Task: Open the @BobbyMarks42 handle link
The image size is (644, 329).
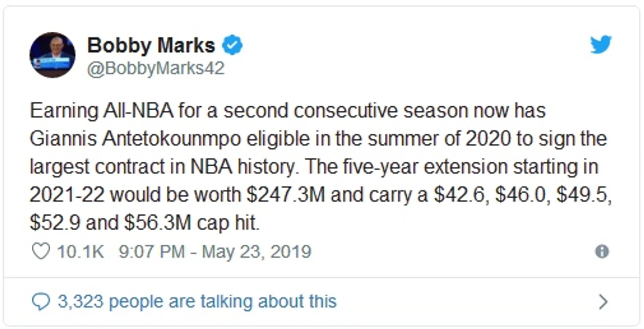Action: tap(156, 69)
